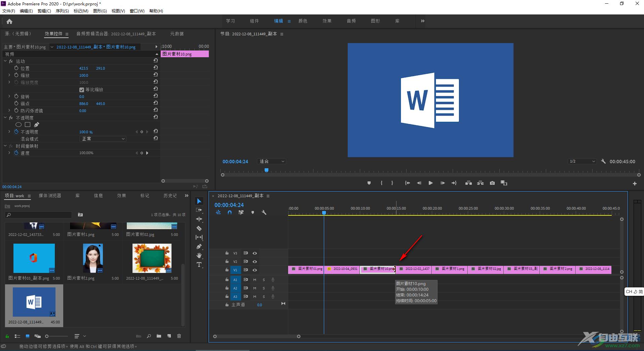Select the Type tool

(199, 265)
